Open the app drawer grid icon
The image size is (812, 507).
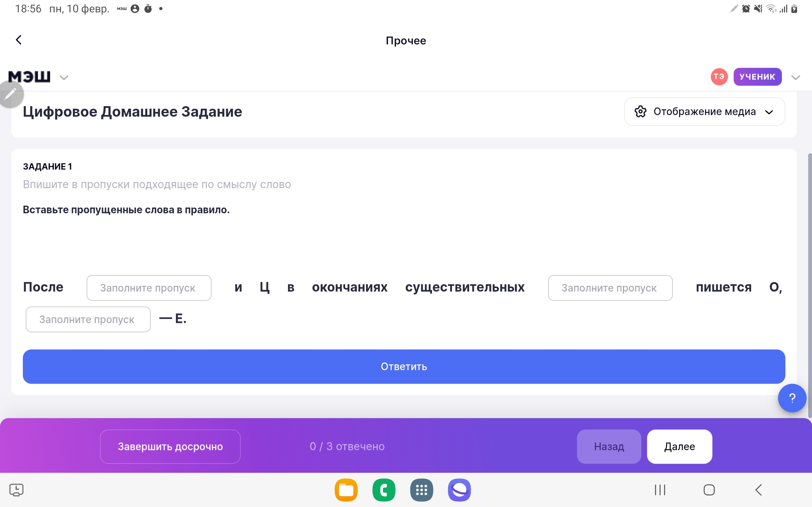click(422, 490)
